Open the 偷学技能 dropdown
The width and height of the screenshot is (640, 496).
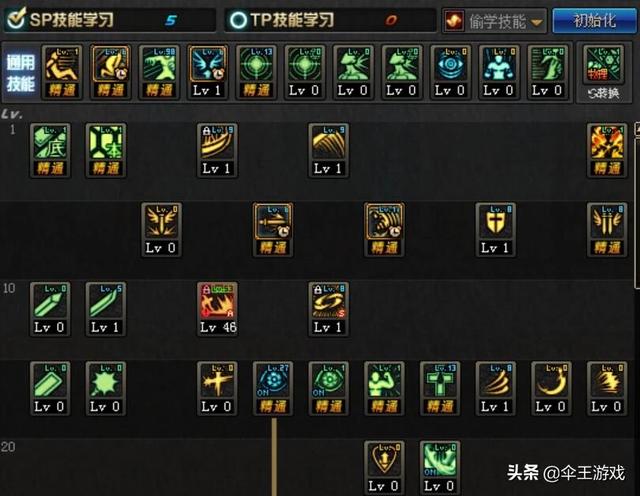[494, 20]
